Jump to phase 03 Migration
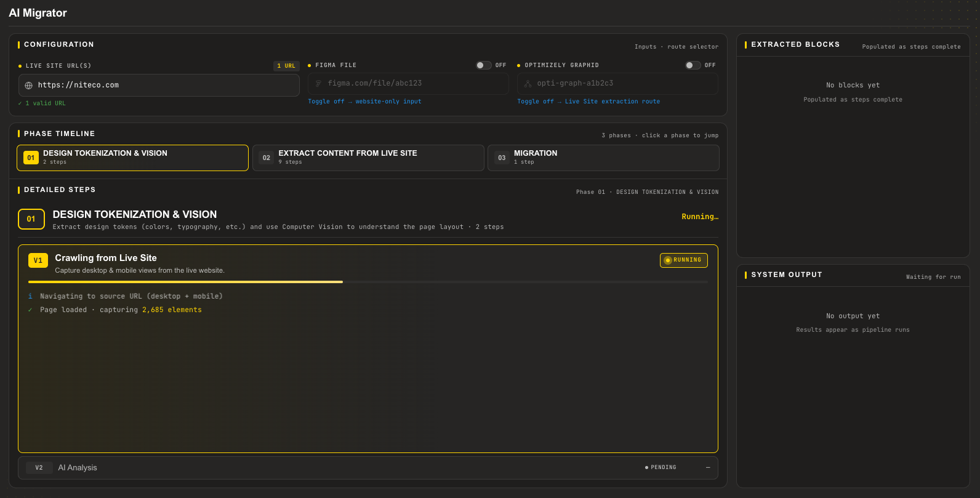This screenshot has height=498, width=980. tap(603, 158)
